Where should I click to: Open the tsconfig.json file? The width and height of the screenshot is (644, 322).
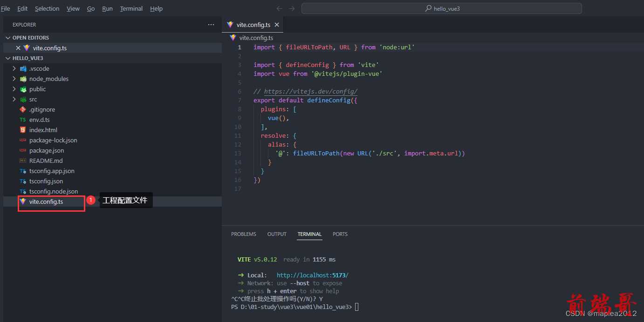pos(112,181)
